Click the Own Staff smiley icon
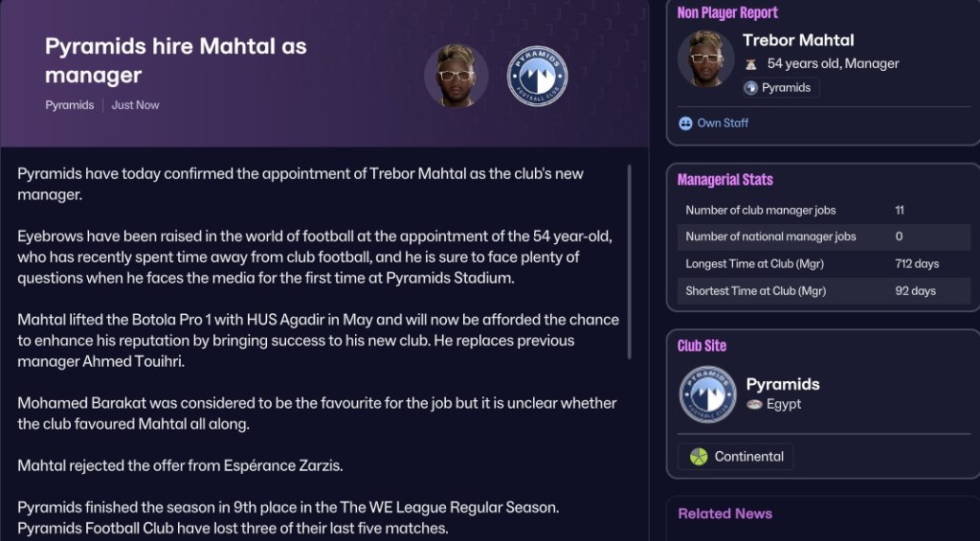Screen dimensions: 980x541 pos(685,124)
